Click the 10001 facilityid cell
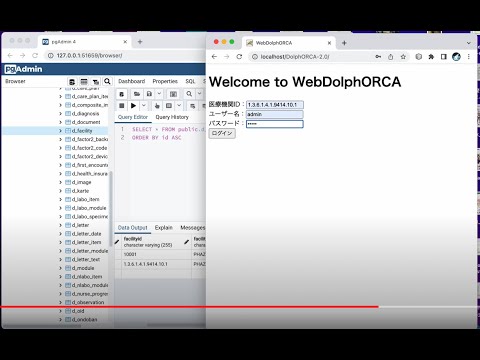 click(x=156, y=254)
